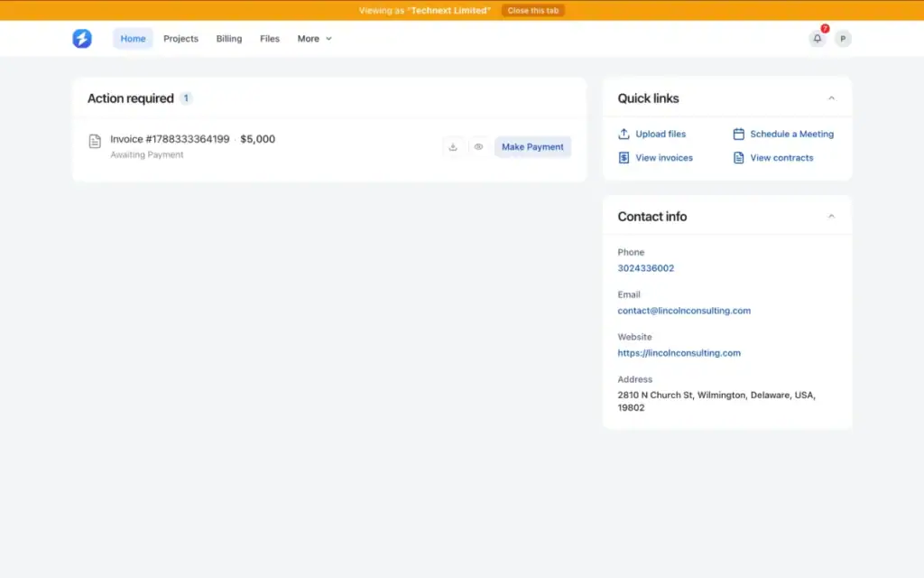Click the Invoice #1788333364199 title
The height and width of the screenshot is (578, 924).
[x=170, y=139]
